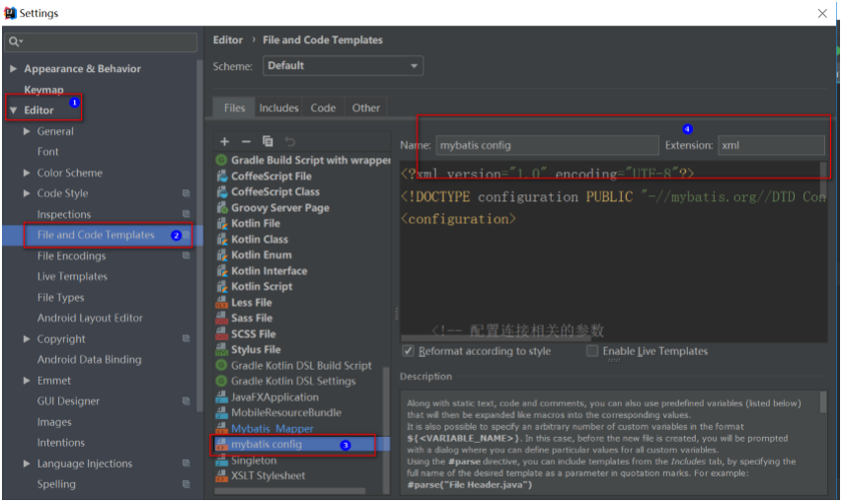
Task: Expand the Color Scheme node
Action: (x=27, y=174)
